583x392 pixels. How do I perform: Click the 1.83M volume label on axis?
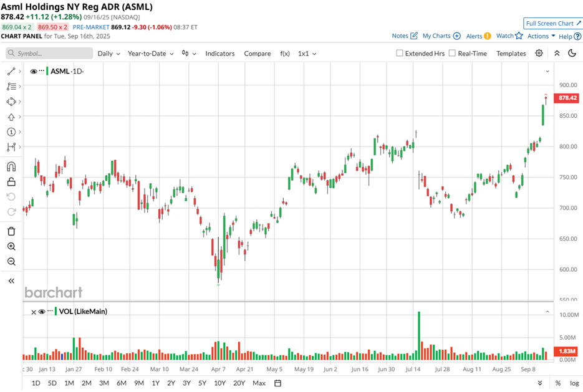pyautogui.click(x=566, y=351)
